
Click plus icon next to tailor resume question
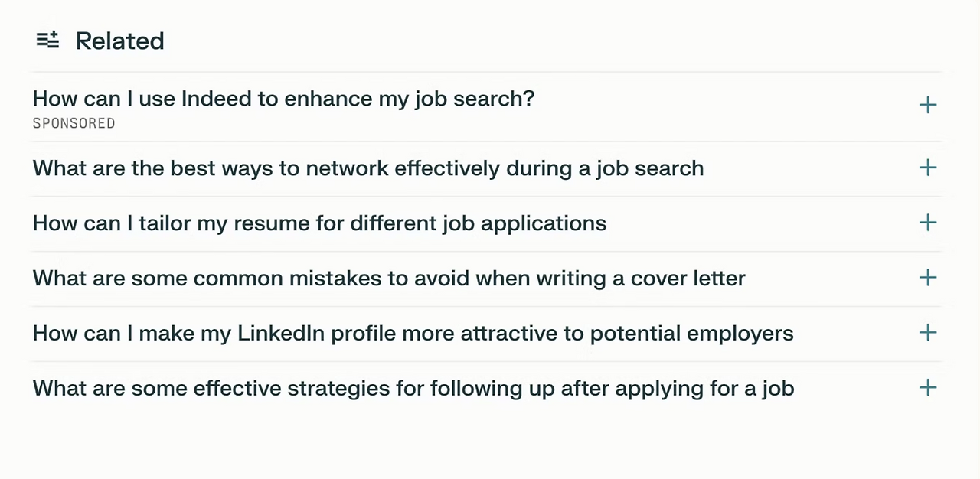point(927,223)
